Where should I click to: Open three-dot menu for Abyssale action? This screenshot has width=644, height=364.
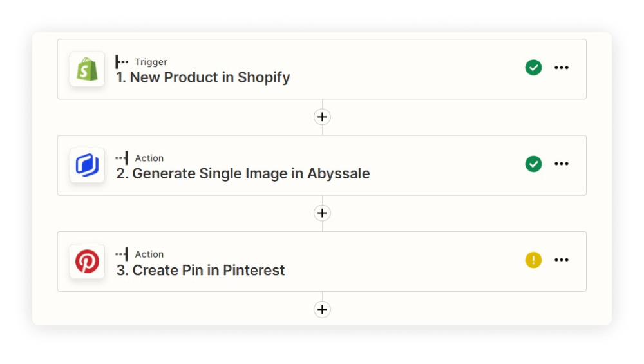561,164
